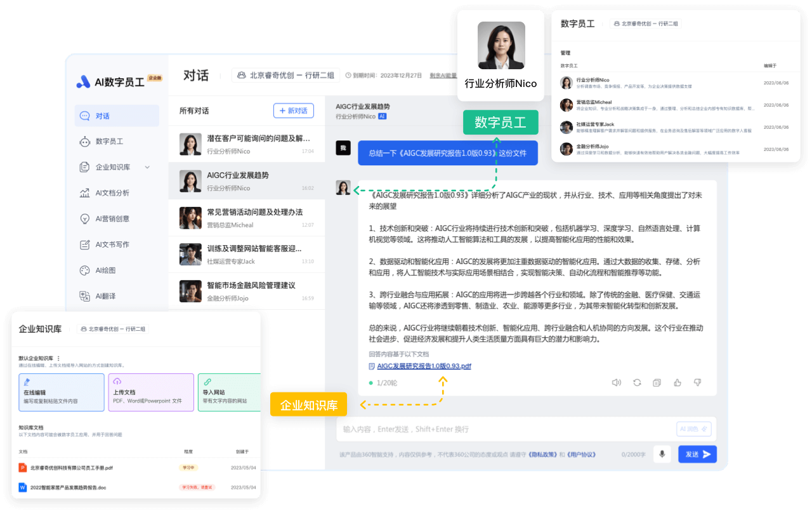The height and width of the screenshot is (513, 812).
Task: Click the AI assistant avatar beside the reply
Action: point(343,188)
